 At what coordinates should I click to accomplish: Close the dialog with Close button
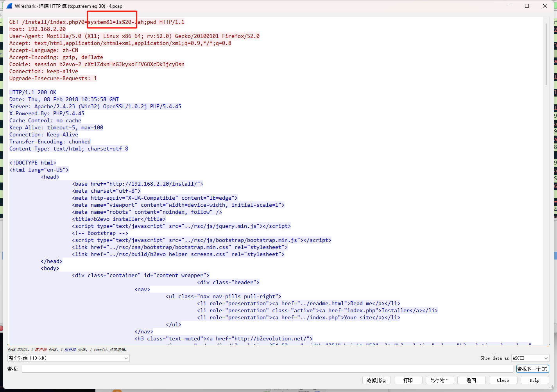503,380
